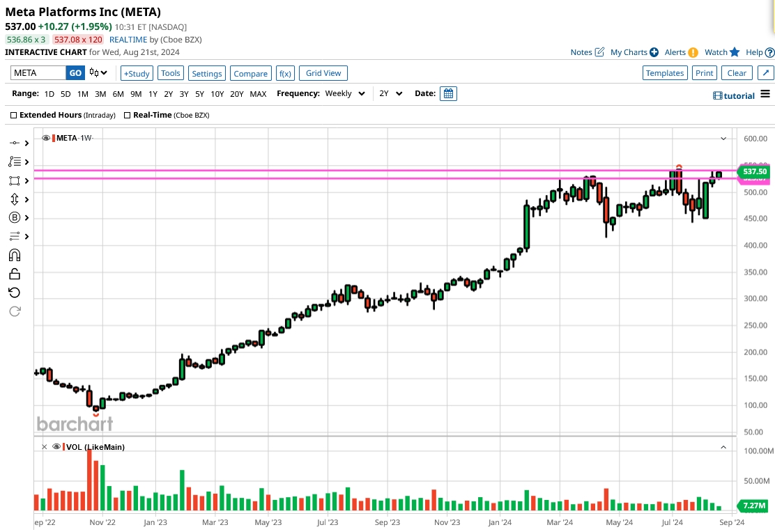Choose the vertical measure arrows tool

pyautogui.click(x=15, y=199)
